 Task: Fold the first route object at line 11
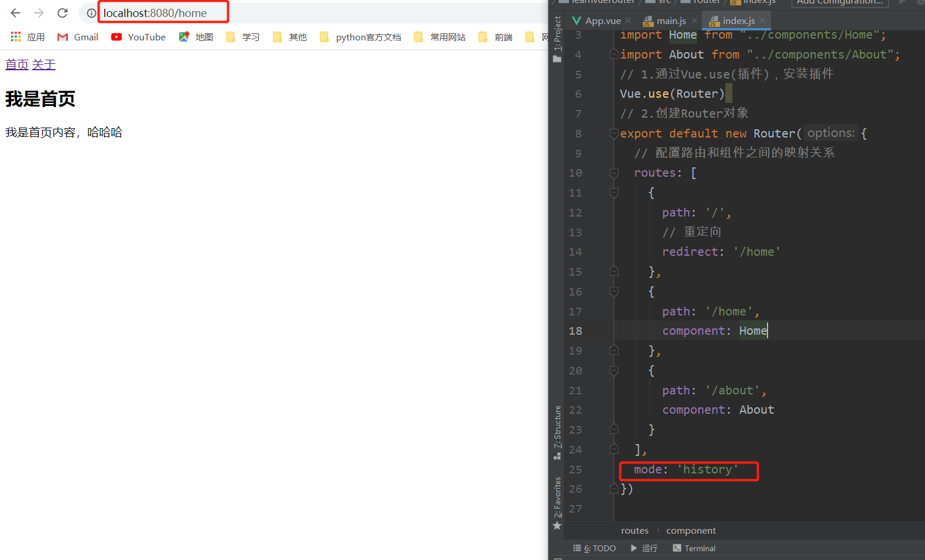(x=614, y=193)
